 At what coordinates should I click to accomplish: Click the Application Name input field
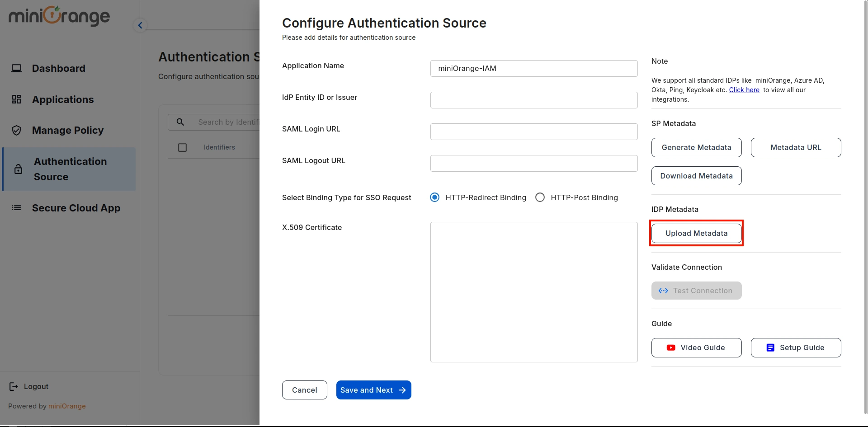point(533,68)
